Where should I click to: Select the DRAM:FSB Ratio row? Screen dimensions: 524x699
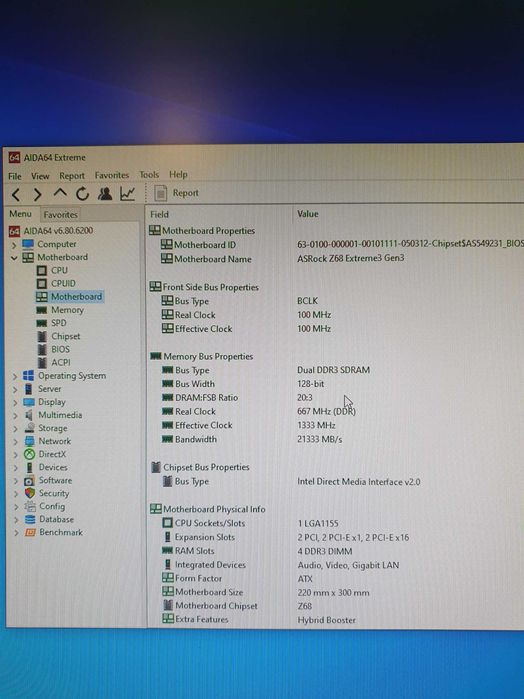(336, 398)
